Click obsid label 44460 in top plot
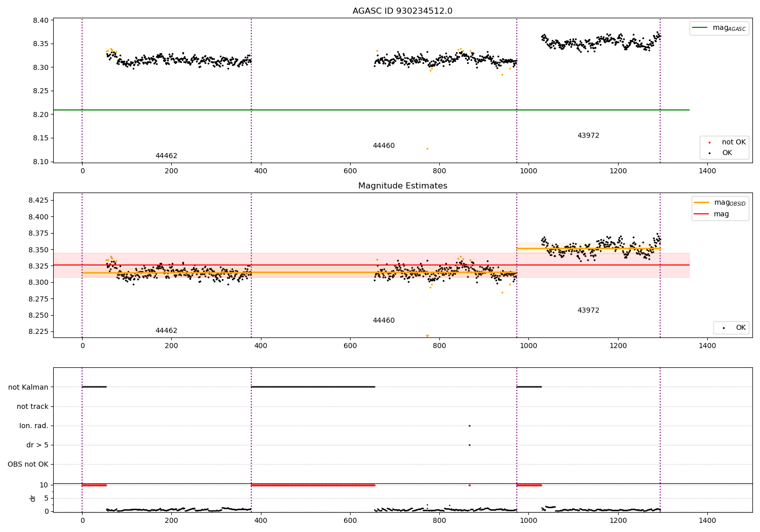The height and width of the screenshot is (532, 760). 384,146
